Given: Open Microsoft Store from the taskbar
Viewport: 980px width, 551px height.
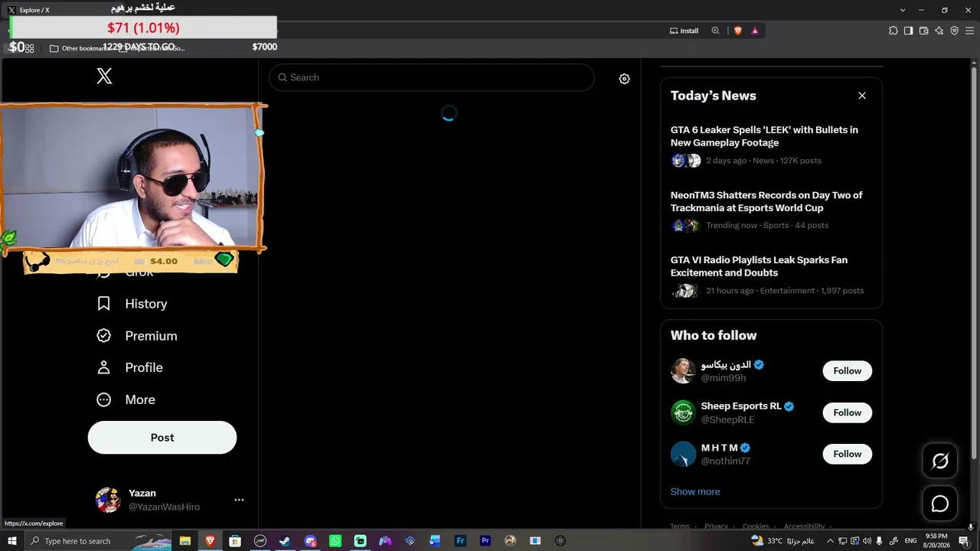Looking at the screenshot, I should coord(235,541).
